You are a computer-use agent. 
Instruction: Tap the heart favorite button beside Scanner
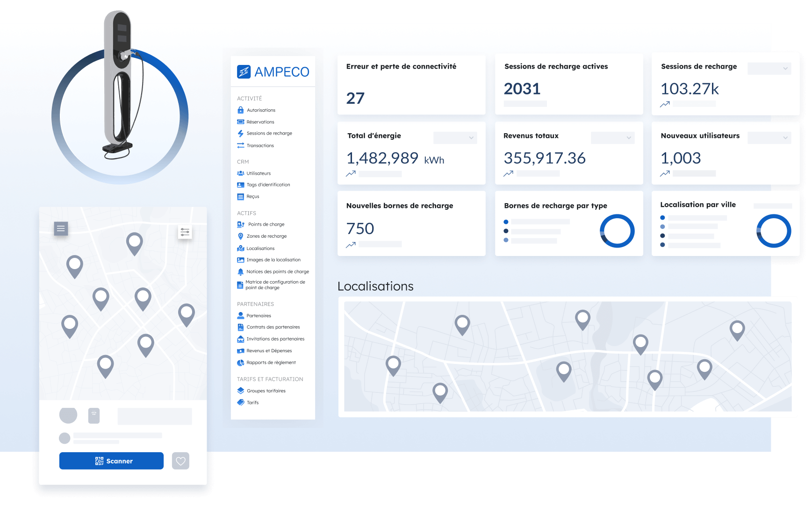pyautogui.click(x=180, y=461)
